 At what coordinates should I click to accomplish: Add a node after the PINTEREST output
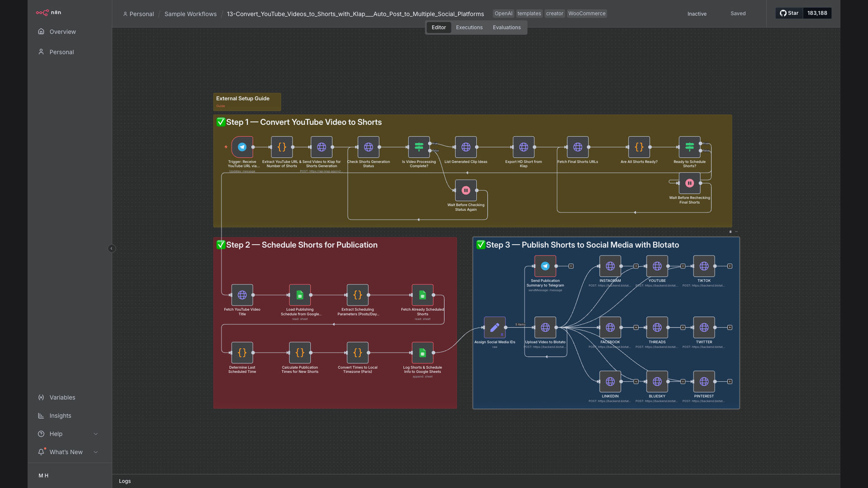(x=730, y=382)
